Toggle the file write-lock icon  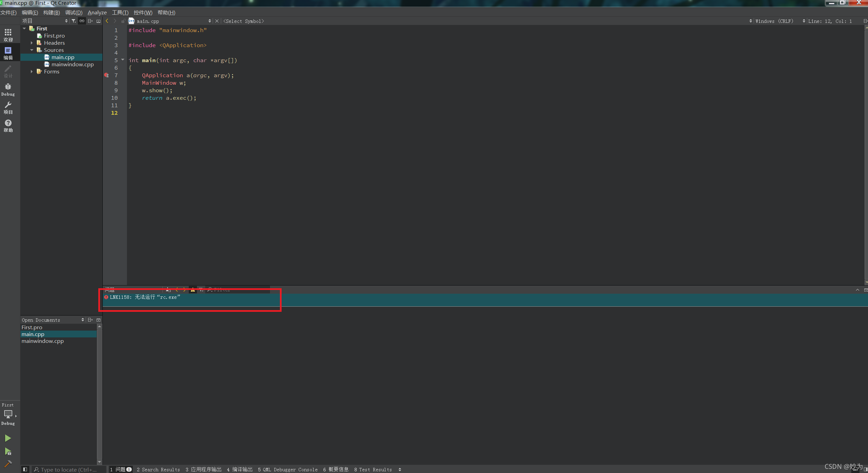coord(123,21)
